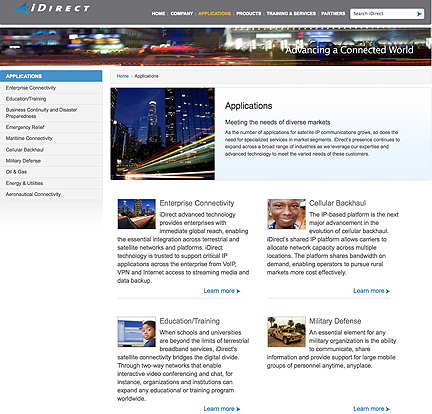
Task: Click the Applications breadcrumb text
Action: pos(146,76)
